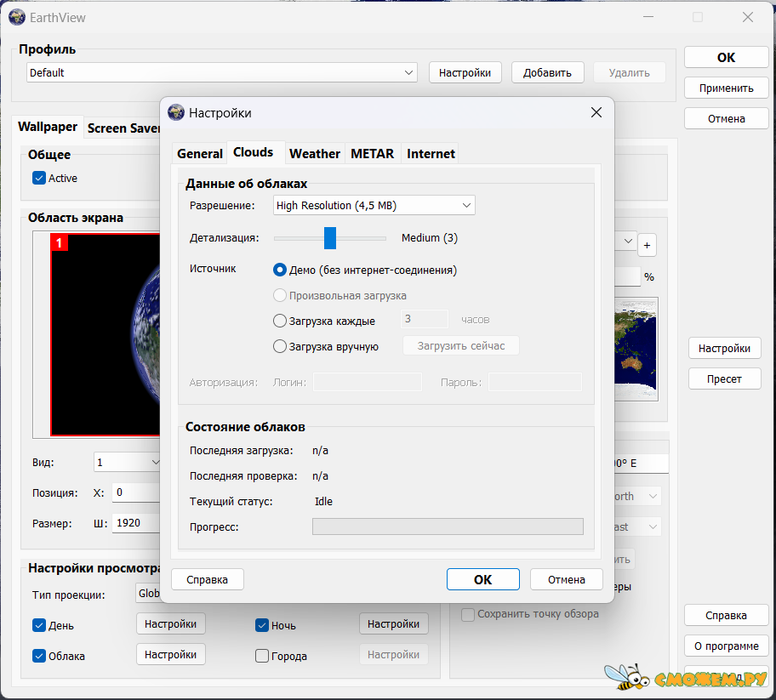Click the Добавить profile button
Image resolution: width=776 pixels, height=700 pixels.
click(547, 72)
